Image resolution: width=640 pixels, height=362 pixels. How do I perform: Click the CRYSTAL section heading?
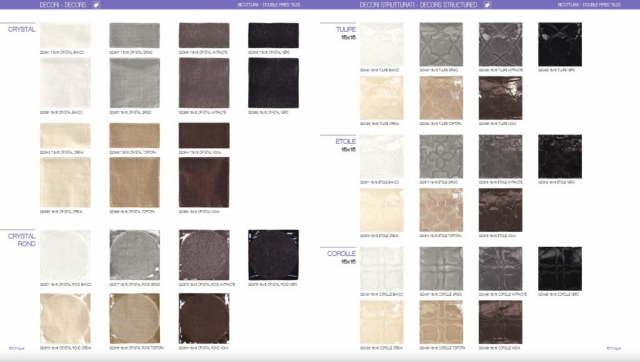pos(22,29)
